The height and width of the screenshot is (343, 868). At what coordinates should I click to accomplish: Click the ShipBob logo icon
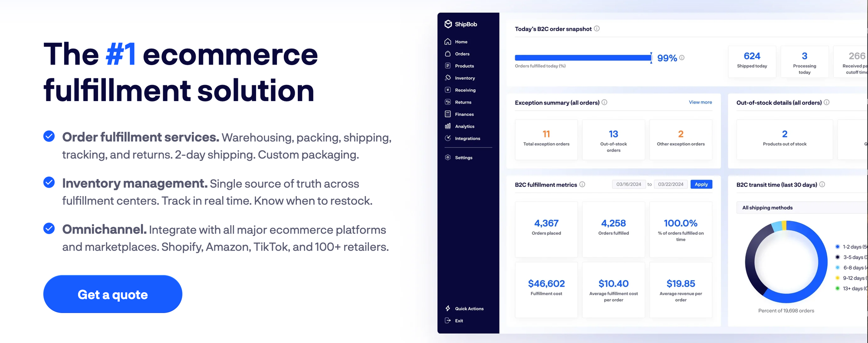point(448,24)
